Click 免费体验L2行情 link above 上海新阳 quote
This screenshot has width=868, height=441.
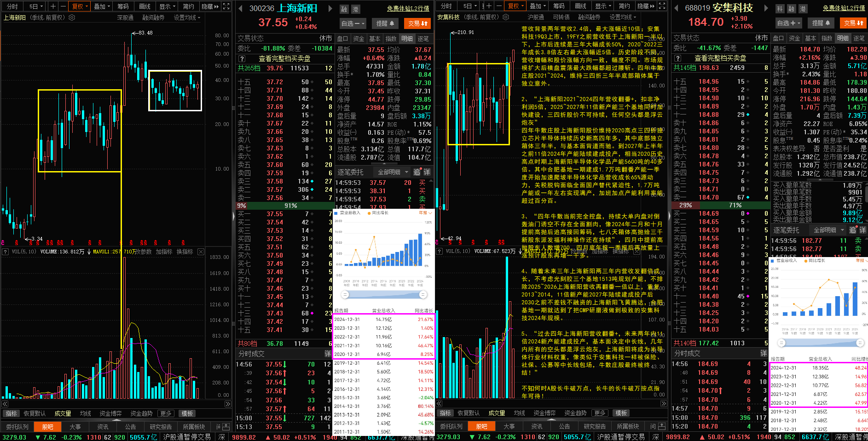(x=408, y=9)
